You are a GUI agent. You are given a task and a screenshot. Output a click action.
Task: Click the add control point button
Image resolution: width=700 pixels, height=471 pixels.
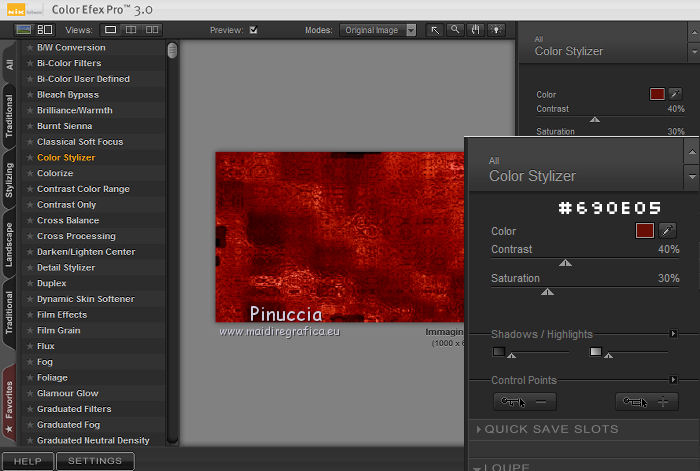(647, 402)
